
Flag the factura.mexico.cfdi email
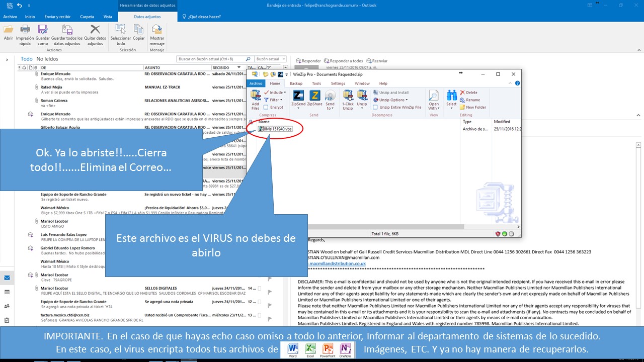(x=270, y=318)
